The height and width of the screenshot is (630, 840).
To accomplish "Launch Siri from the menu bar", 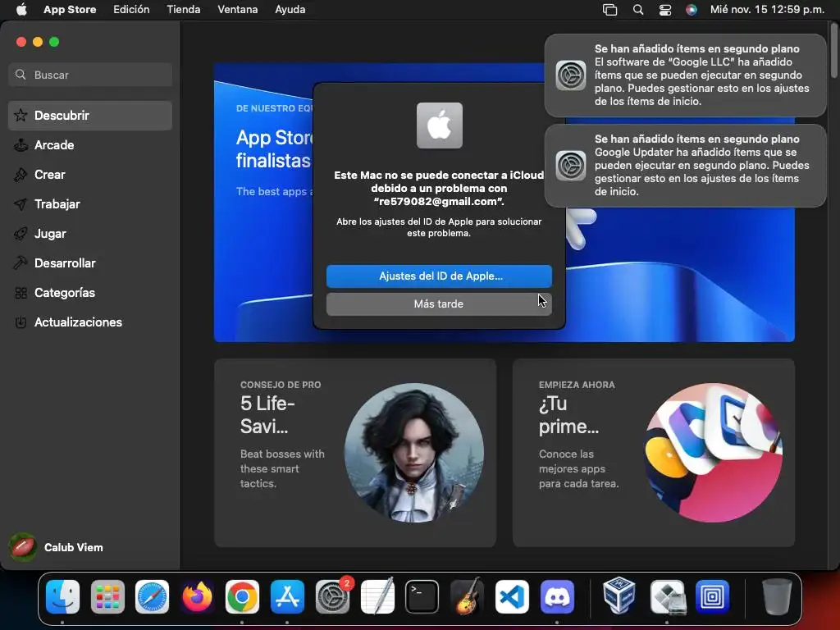I will pos(691,10).
